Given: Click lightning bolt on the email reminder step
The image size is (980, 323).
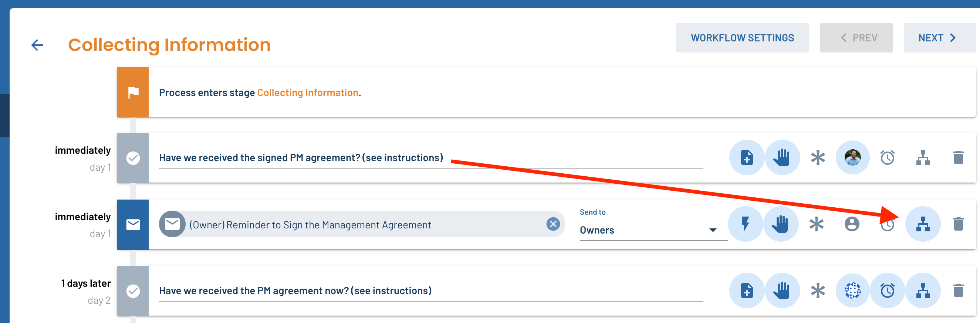Looking at the screenshot, I should pyautogui.click(x=745, y=224).
